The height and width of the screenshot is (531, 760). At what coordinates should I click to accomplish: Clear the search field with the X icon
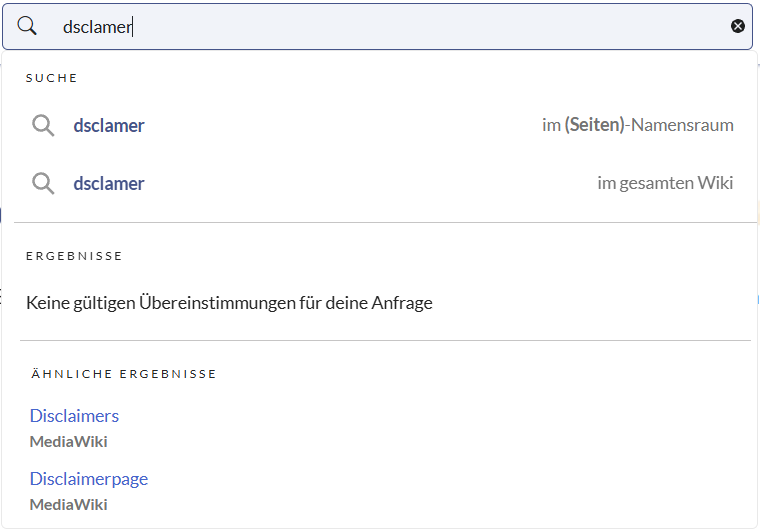tap(738, 26)
